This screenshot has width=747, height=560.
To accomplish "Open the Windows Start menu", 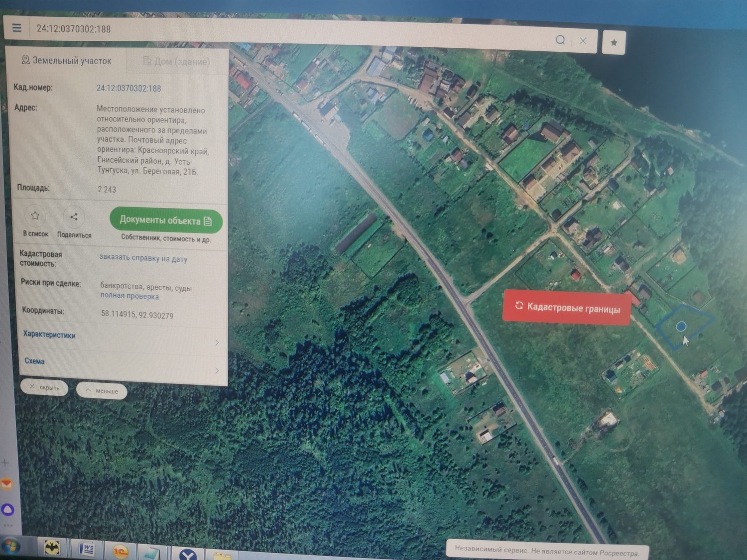I will click(x=10, y=547).
